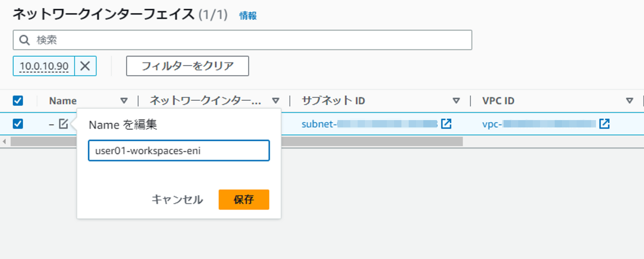Open the 情報 help link

click(248, 15)
